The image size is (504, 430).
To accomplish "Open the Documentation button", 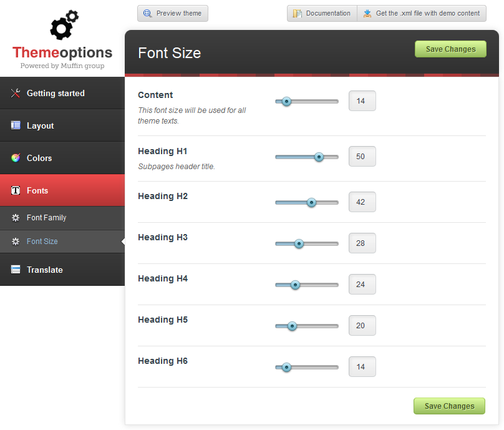I will (x=322, y=13).
